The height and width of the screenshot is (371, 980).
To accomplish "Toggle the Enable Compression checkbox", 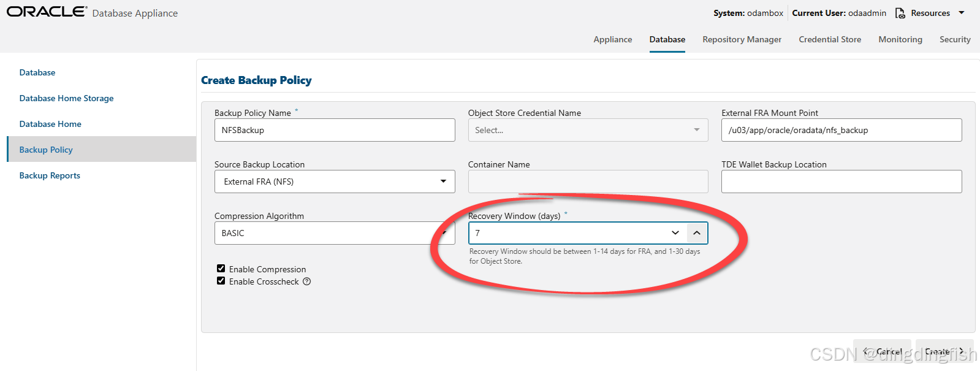I will point(221,269).
